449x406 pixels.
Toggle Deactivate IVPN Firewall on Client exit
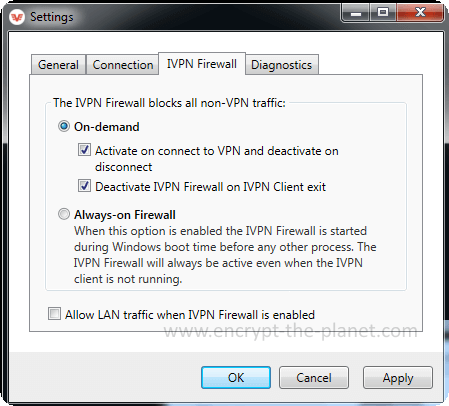pyautogui.click(x=84, y=186)
